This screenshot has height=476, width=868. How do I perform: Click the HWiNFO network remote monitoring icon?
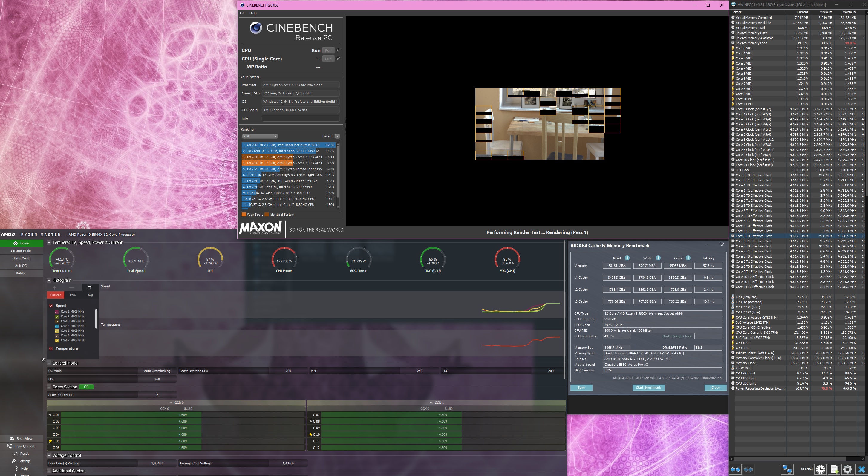coord(787,469)
